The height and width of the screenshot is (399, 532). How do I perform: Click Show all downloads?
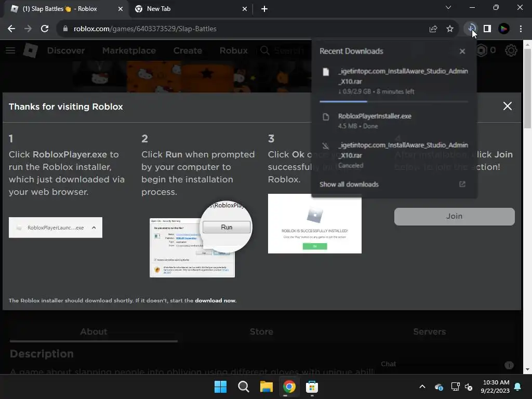pos(349,184)
